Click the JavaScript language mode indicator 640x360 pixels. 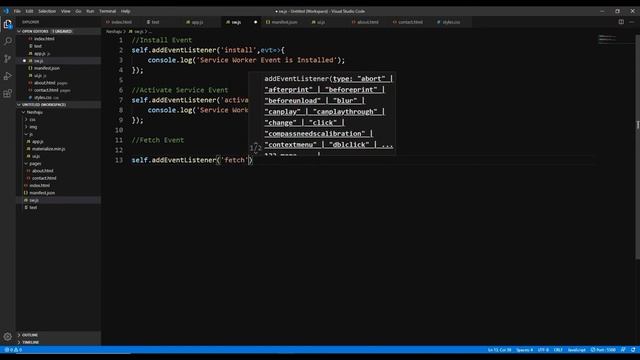[x=576, y=350]
